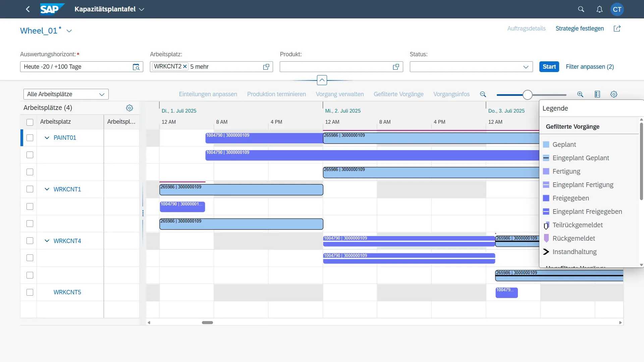The height and width of the screenshot is (362, 644).
Task: Select the Gefilterte Vorgänge menu item
Action: click(x=398, y=94)
